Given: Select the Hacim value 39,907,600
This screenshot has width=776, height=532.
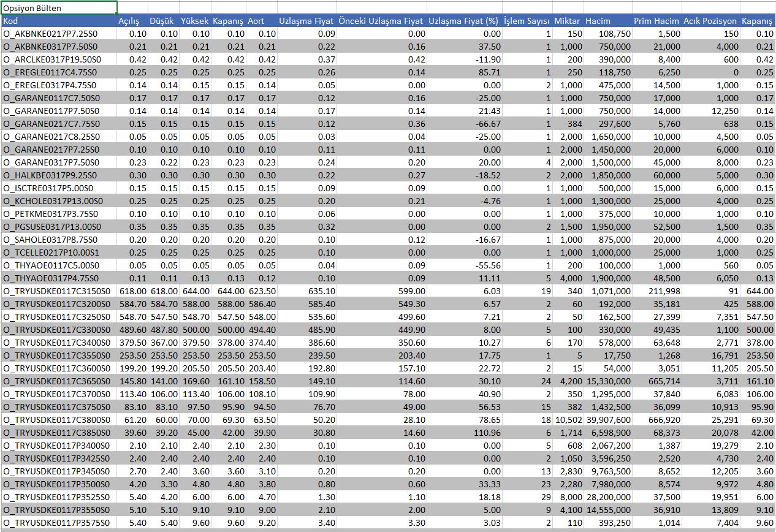Looking at the screenshot, I should pos(608,420).
